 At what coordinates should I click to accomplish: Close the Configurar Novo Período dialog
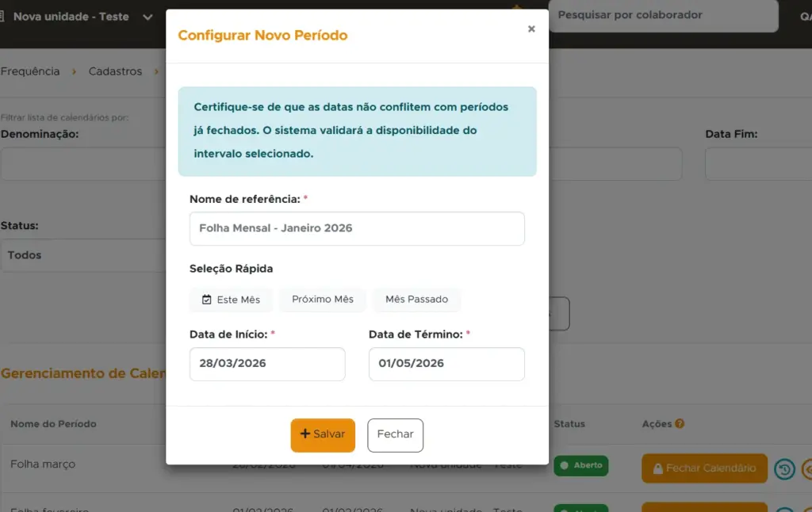(531, 28)
